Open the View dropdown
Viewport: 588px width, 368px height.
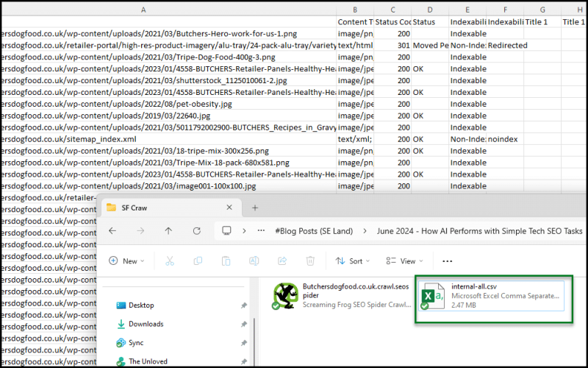(405, 261)
